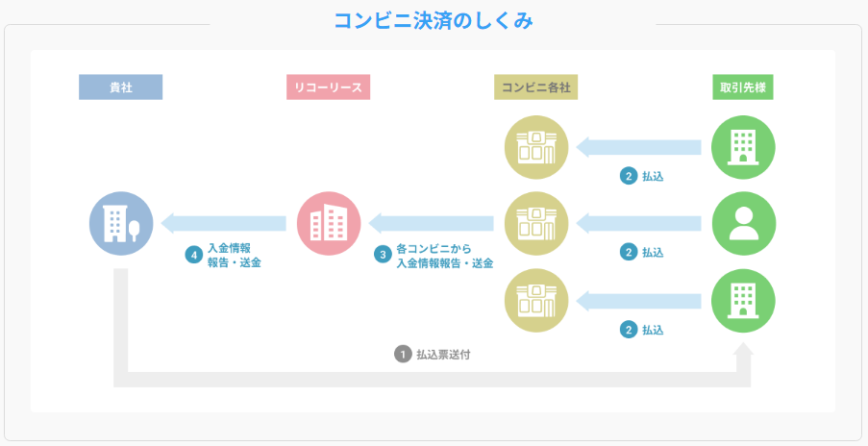Screen dimensions: 868x446
Task: Click the 取引先様 header label
Action: tap(743, 87)
